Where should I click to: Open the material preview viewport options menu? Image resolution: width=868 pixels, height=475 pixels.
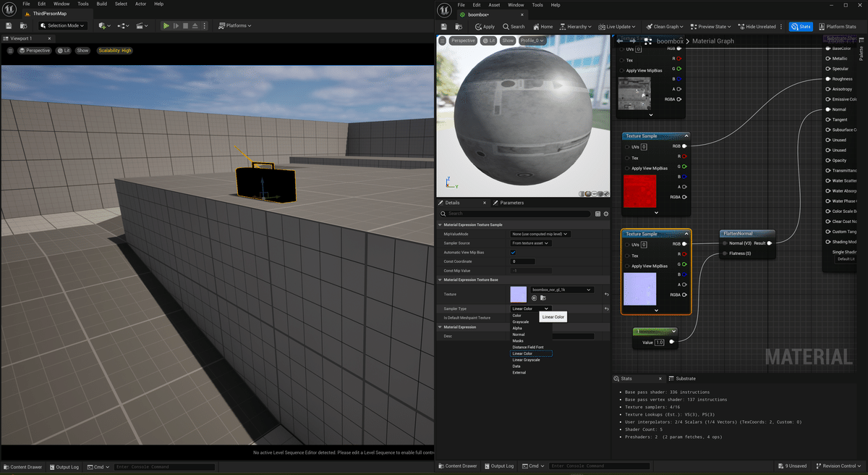click(x=442, y=41)
